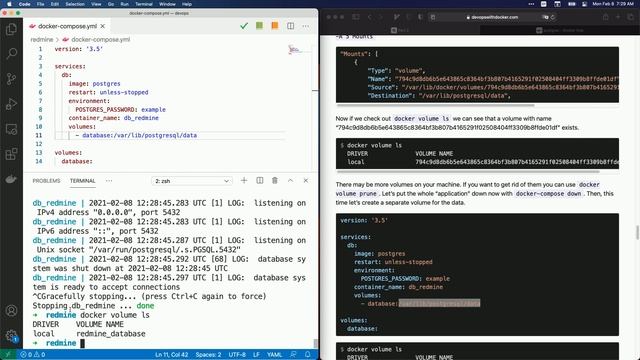The width and height of the screenshot is (640, 360).
Task: Open the Explorer view in activity bar
Action: click(11, 29)
